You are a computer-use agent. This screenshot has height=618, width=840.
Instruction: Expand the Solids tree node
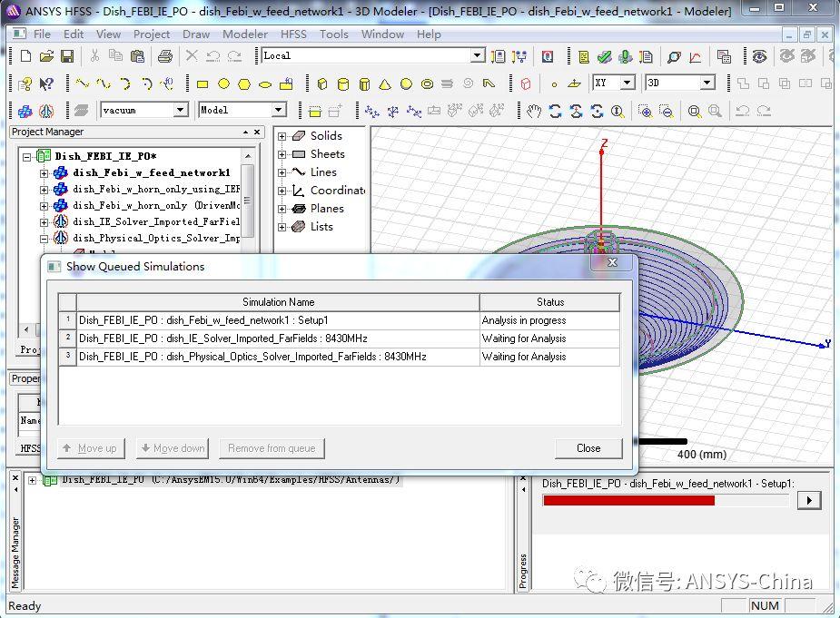(x=282, y=136)
